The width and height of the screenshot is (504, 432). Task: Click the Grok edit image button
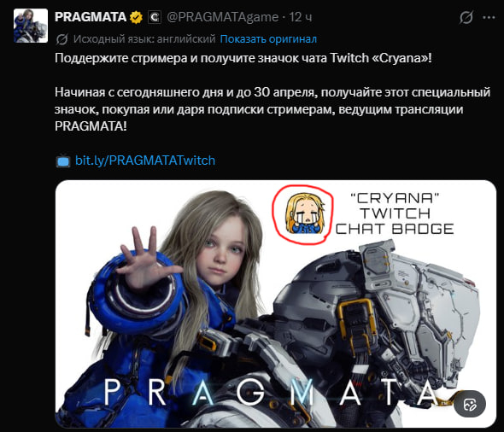(x=470, y=404)
